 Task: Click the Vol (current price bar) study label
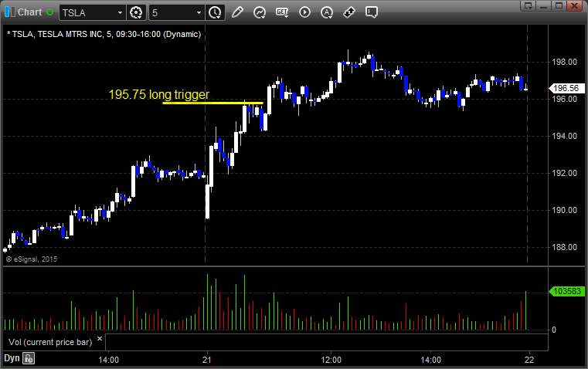tap(50, 342)
